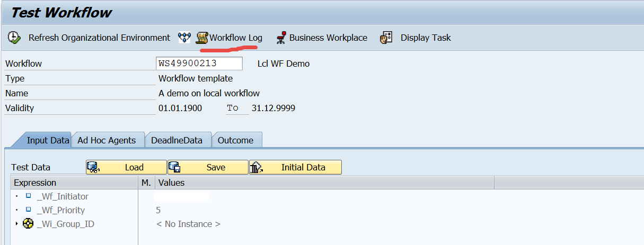The width and height of the screenshot is (644, 245).
Task: Click validity start date 01.01.1900
Action: tap(180, 108)
